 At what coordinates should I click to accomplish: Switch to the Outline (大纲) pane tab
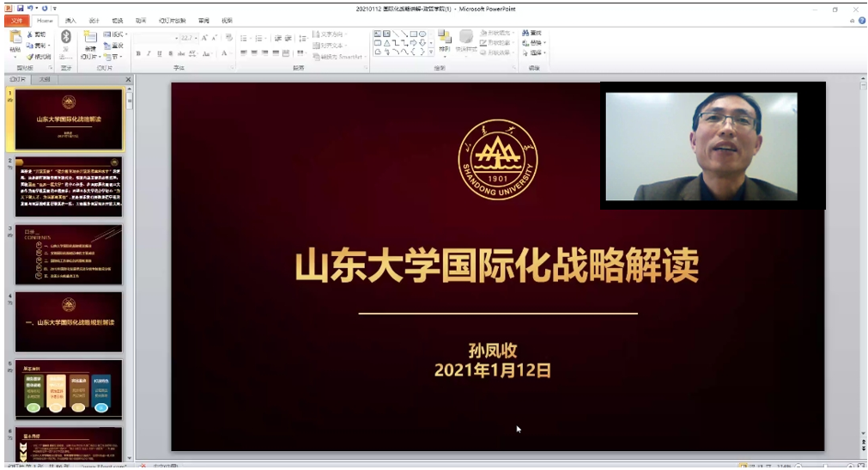point(45,79)
